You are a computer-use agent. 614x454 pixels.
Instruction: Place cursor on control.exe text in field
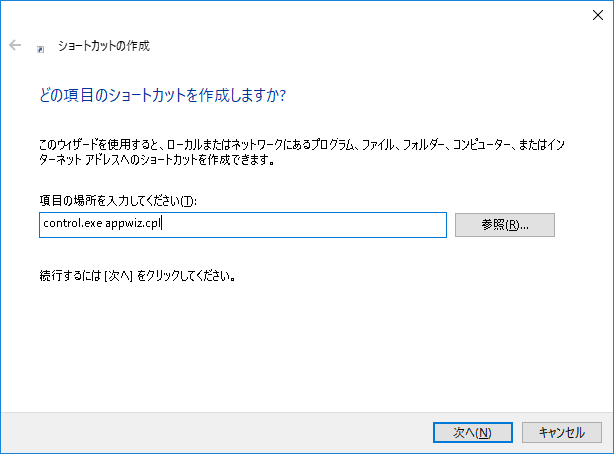(73, 223)
